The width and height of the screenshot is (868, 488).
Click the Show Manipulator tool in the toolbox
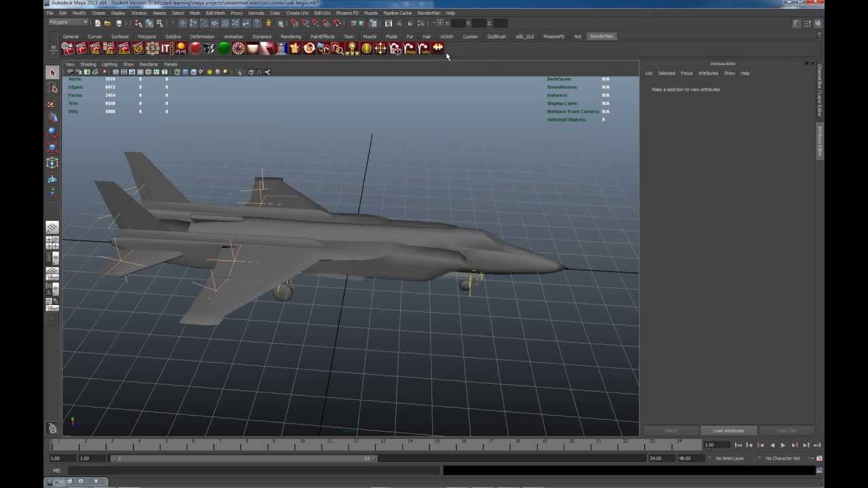point(52,194)
